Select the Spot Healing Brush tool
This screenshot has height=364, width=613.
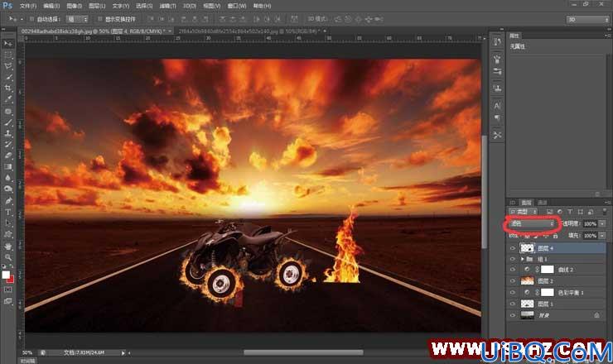pos(7,112)
